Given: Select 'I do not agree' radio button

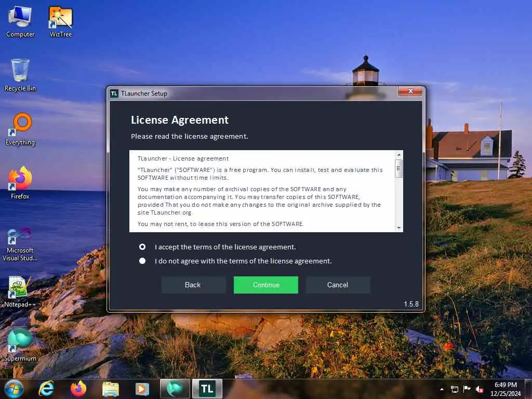Looking at the screenshot, I should (142, 261).
